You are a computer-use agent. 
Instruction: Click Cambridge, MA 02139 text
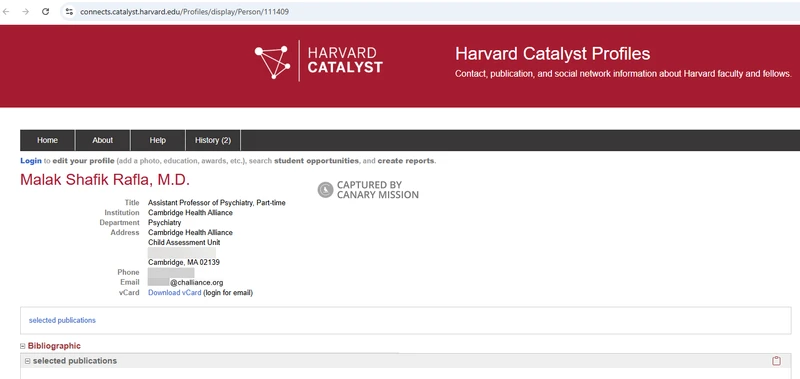184,263
